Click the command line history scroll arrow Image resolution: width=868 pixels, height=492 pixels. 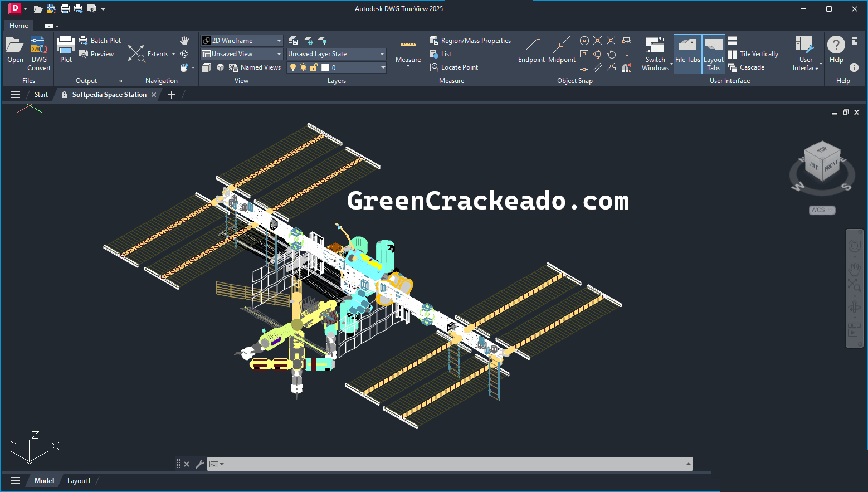(689, 464)
